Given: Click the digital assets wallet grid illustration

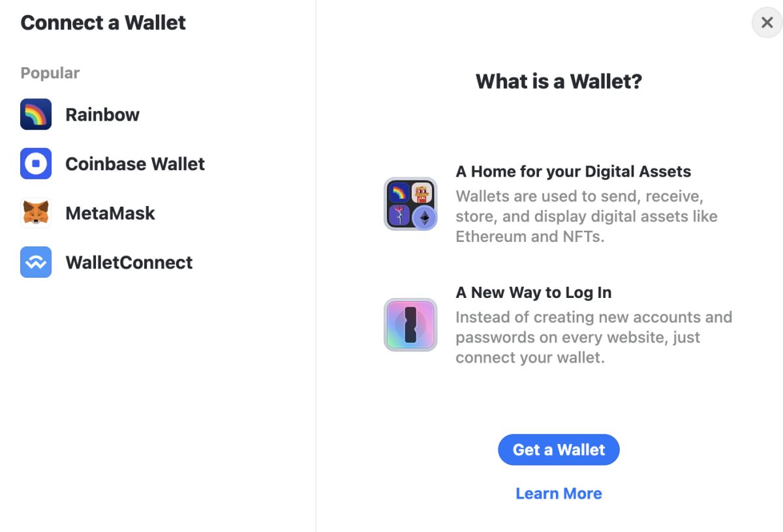Looking at the screenshot, I should (410, 204).
